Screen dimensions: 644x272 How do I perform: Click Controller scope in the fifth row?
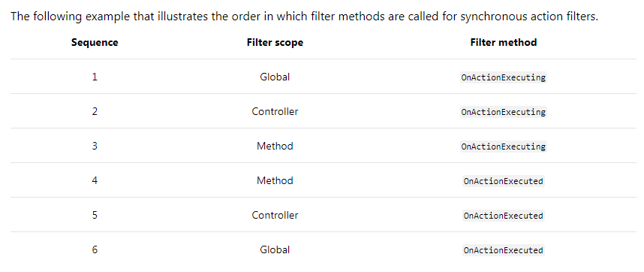tap(275, 215)
